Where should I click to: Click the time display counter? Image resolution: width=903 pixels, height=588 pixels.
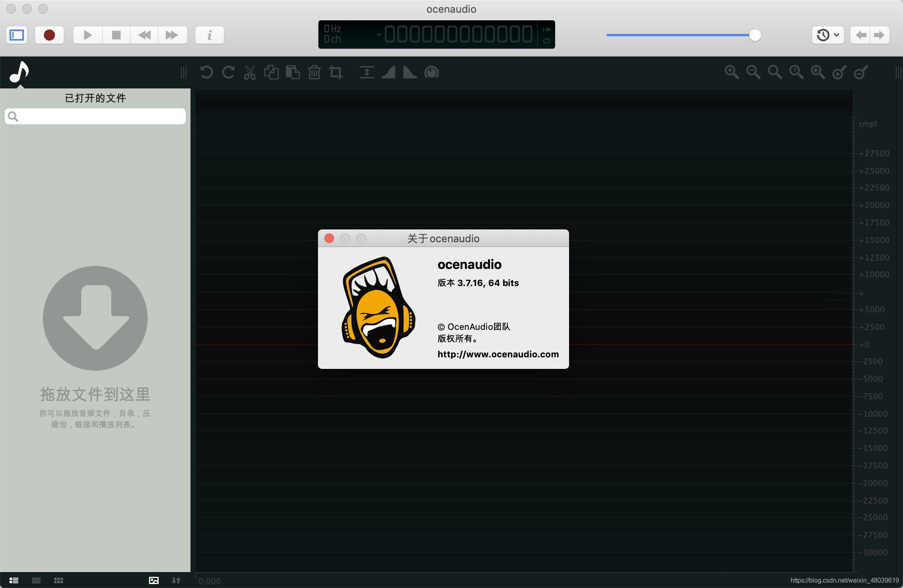click(x=454, y=34)
